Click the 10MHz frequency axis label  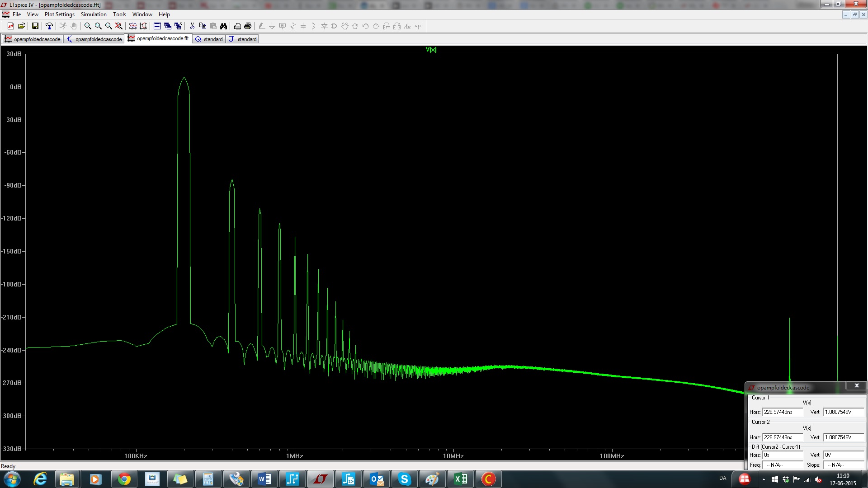(453, 456)
